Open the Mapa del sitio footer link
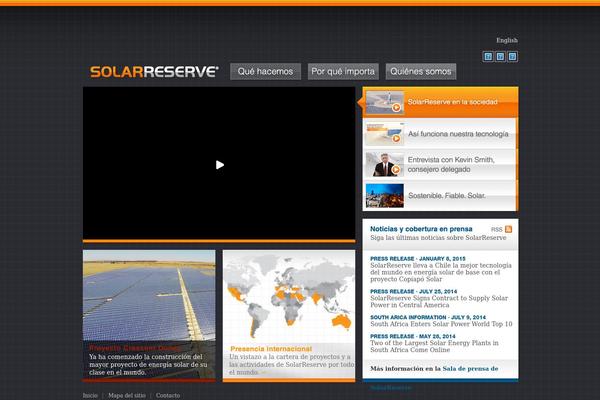Image resolution: width=600 pixels, height=400 pixels. point(127,395)
